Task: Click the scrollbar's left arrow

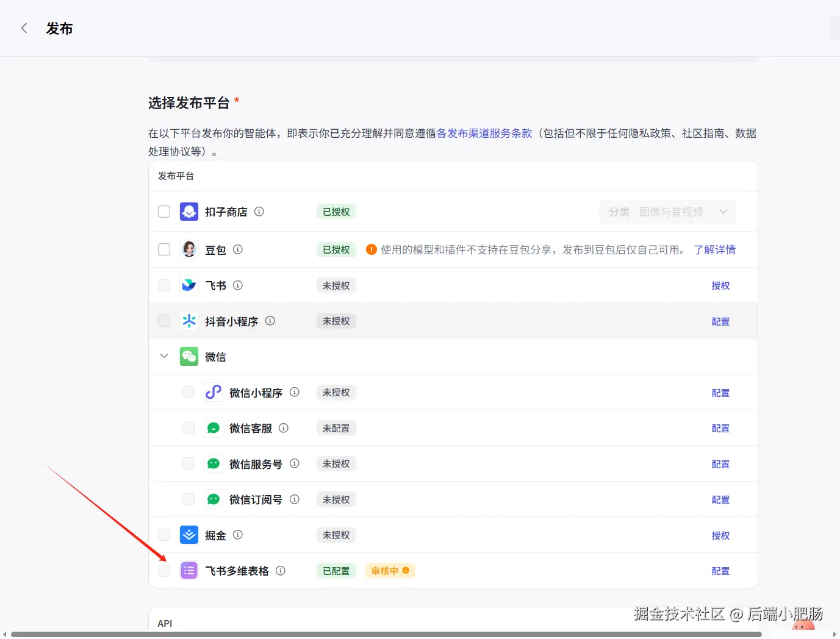Action: [4, 635]
